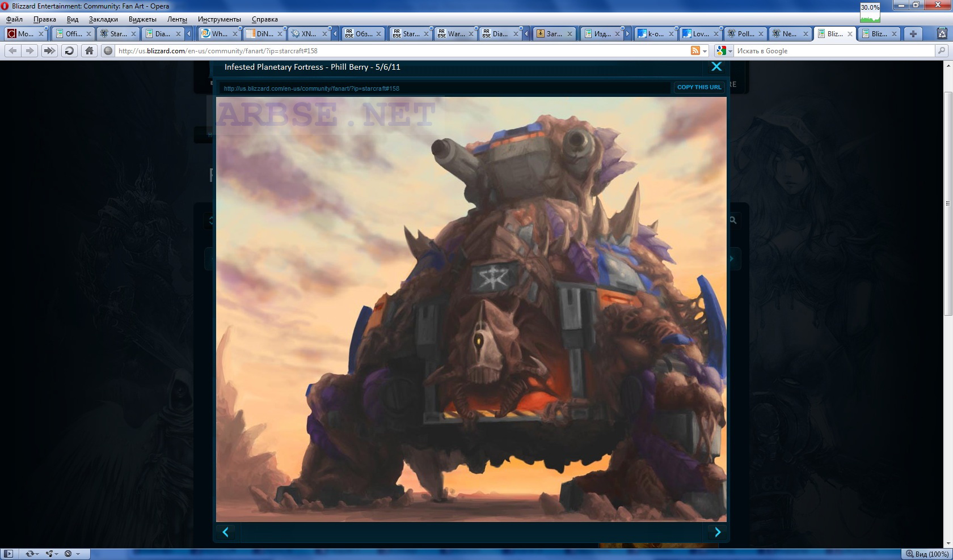The image size is (953, 560).
Task: Open the Справка menu
Action: [265, 19]
